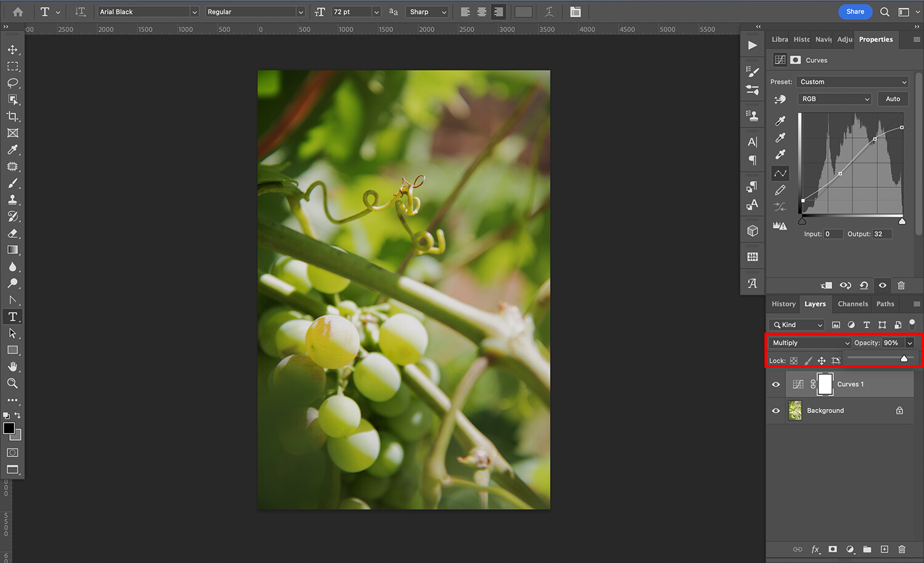The height and width of the screenshot is (563, 924).
Task: Expand the RGB channel dropdown
Action: (x=835, y=99)
